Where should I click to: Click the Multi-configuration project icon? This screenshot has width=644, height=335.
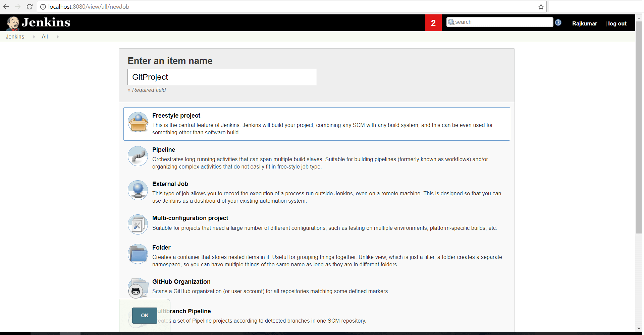[138, 224]
